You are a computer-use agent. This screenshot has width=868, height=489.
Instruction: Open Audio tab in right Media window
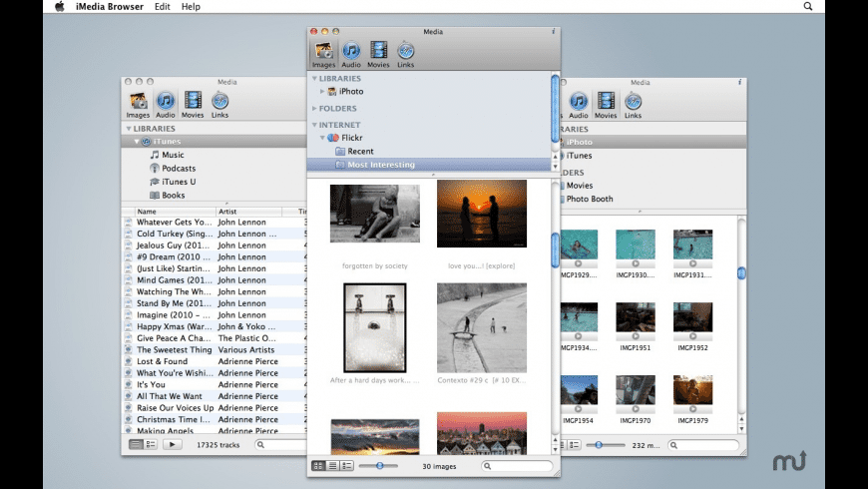pos(578,105)
